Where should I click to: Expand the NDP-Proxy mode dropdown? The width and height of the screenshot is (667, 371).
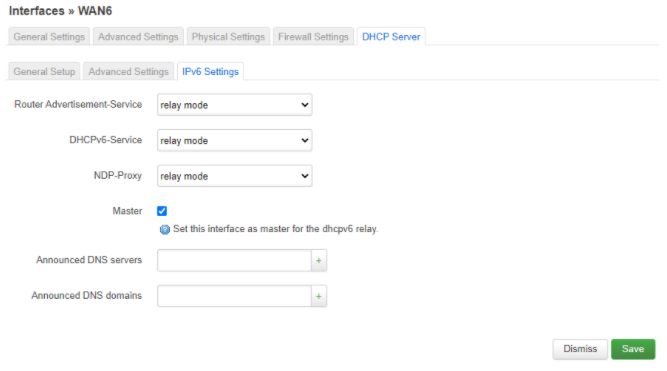[x=234, y=176]
